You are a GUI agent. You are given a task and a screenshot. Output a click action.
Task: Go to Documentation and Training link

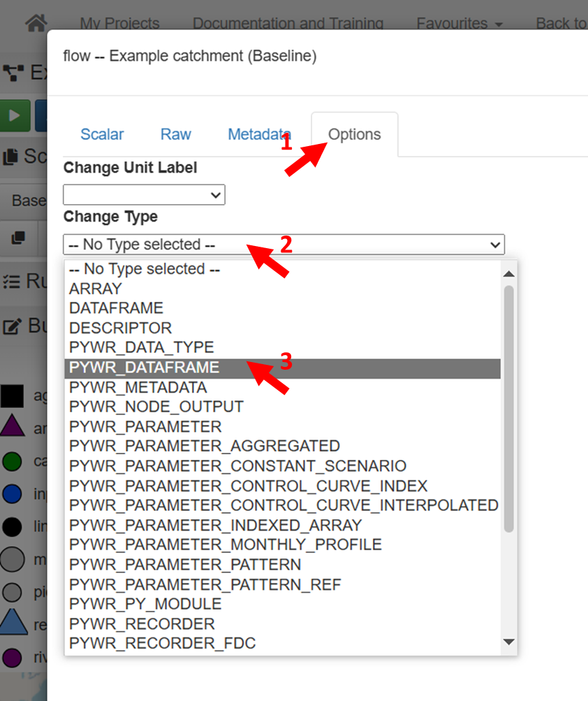(x=288, y=23)
